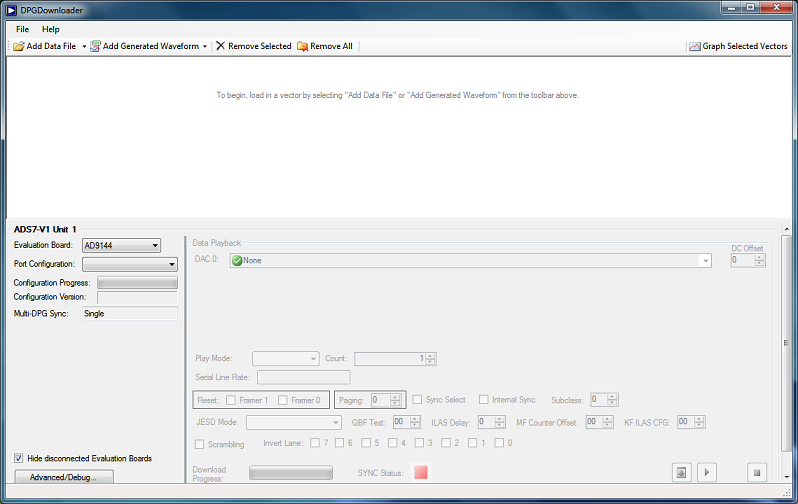Expand the Port Configuration dropdown

[x=129, y=265]
